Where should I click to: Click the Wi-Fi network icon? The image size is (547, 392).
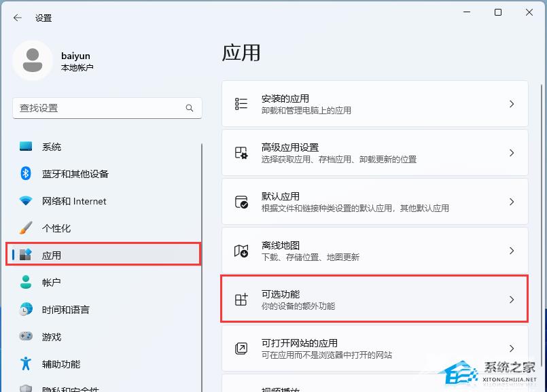(x=26, y=201)
